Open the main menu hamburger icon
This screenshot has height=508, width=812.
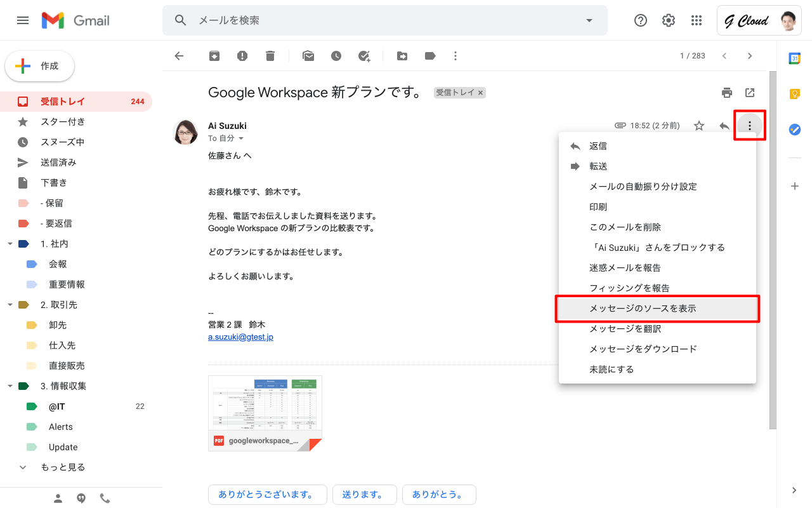click(x=23, y=20)
